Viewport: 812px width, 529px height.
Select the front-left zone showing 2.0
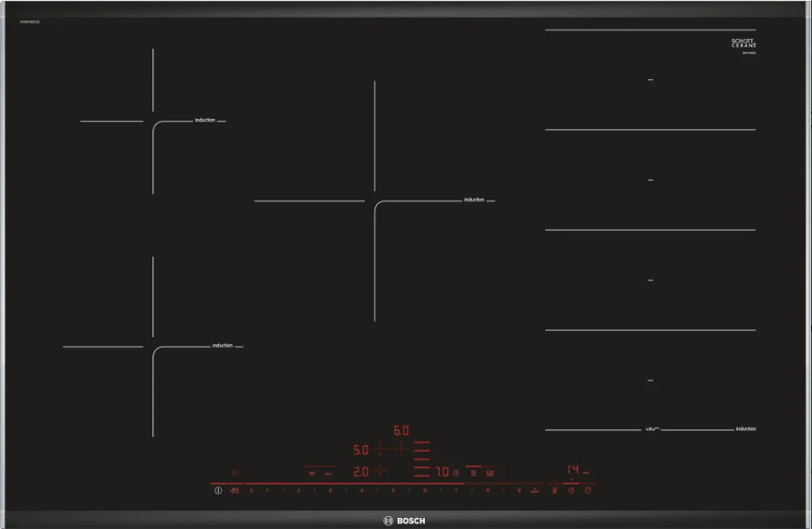[x=360, y=471]
